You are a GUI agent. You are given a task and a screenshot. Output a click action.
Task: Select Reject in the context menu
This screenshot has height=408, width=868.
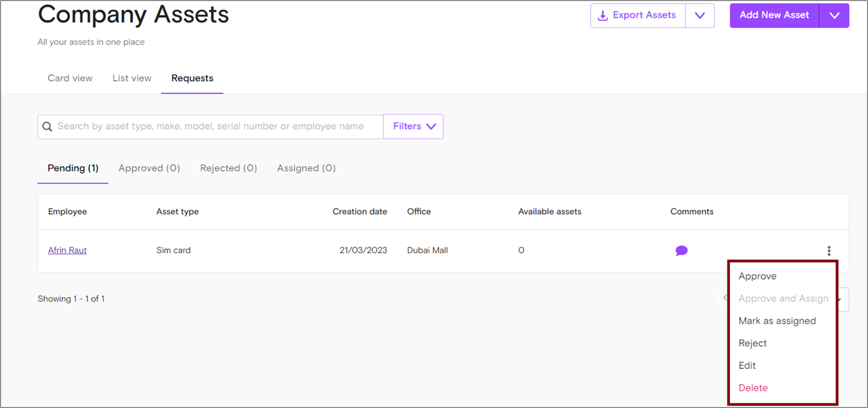tap(753, 343)
